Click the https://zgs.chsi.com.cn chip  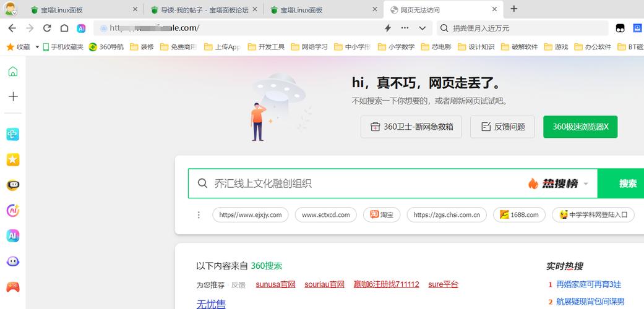[447, 214]
